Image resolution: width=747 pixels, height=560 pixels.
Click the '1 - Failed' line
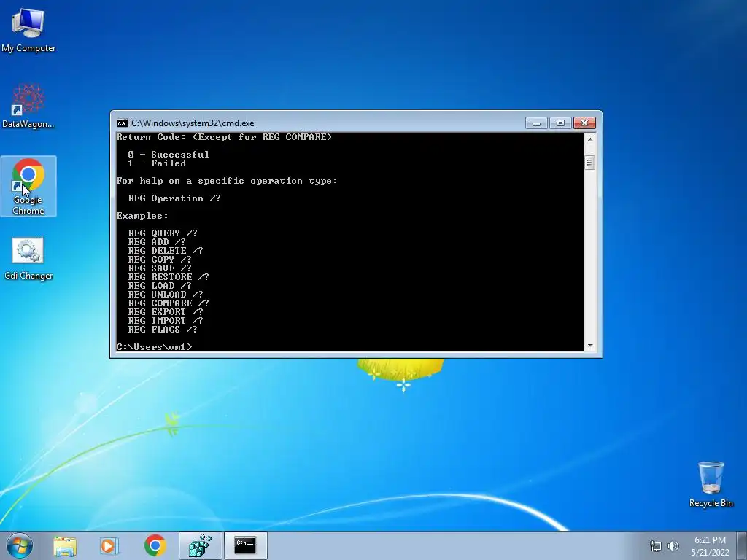(157, 163)
